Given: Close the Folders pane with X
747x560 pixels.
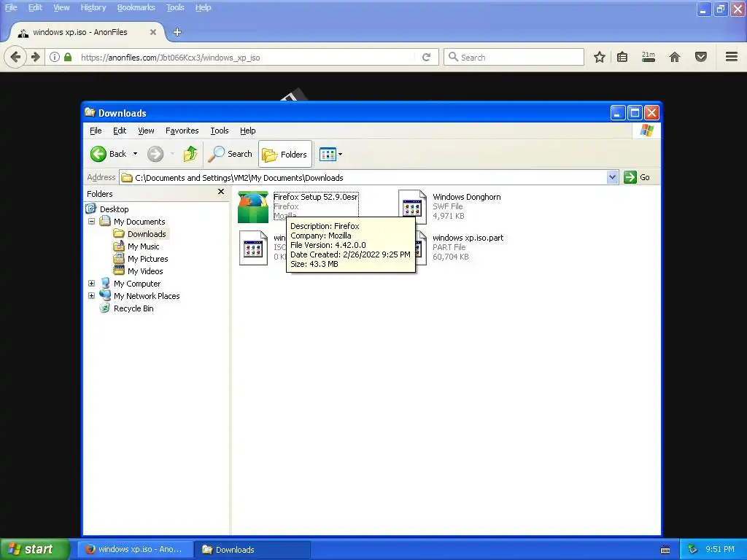Looking at the screenshot, I should coord(220,192).
